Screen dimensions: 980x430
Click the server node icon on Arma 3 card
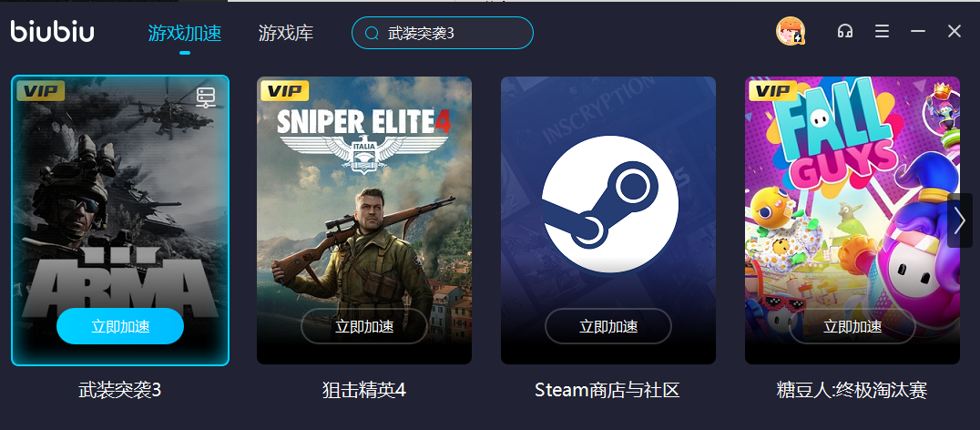tap(206, 97)
